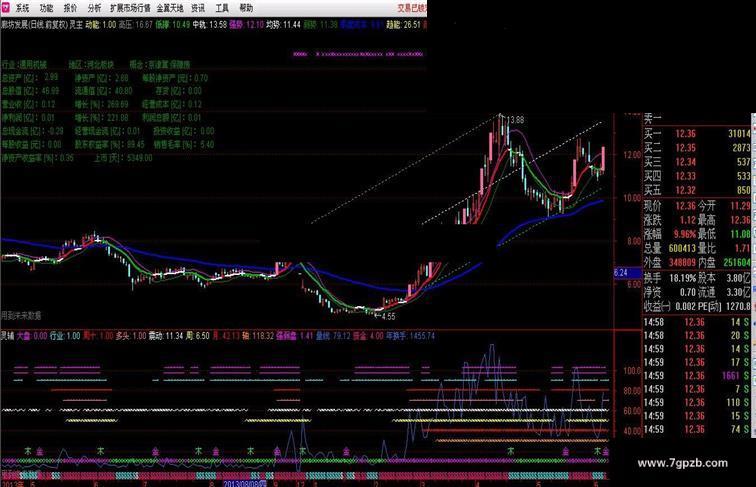This screenshot has height=487, width=756.
Task: Click the 涨幅 9.96% value
Action: [x=684, y=234]
